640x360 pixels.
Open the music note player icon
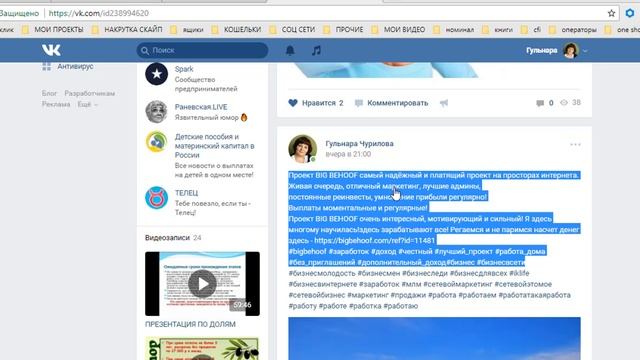pyautogui.click(x=316, y=50)
